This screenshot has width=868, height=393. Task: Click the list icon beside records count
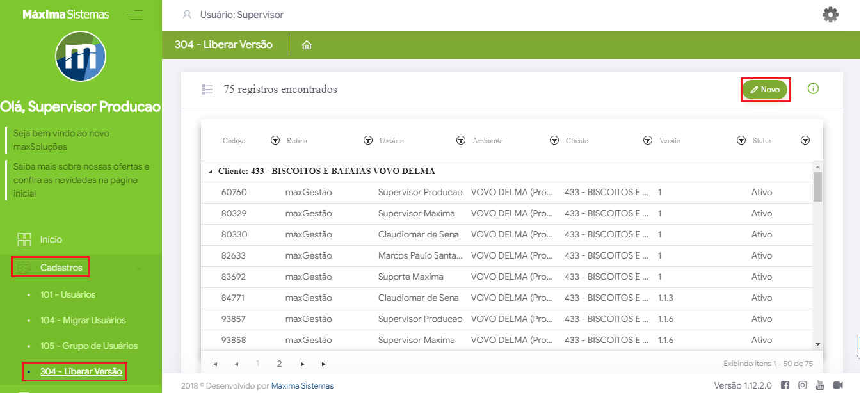click(207, 90)
